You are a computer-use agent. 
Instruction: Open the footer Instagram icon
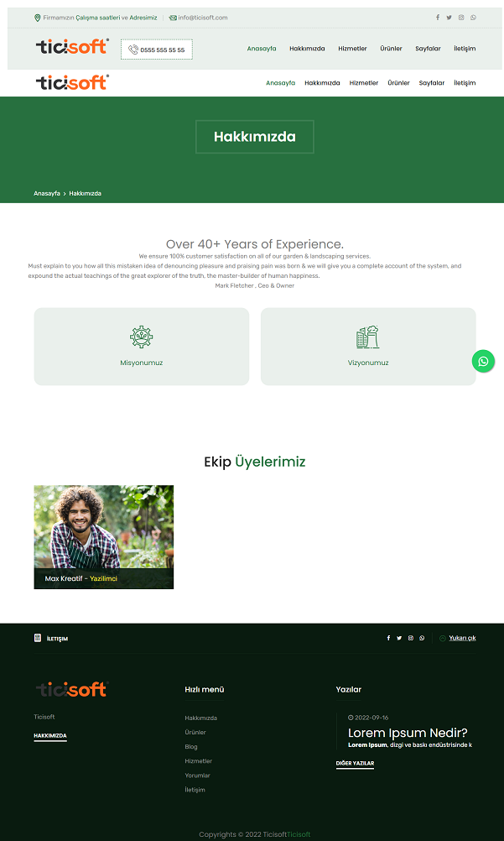point(410,638)
